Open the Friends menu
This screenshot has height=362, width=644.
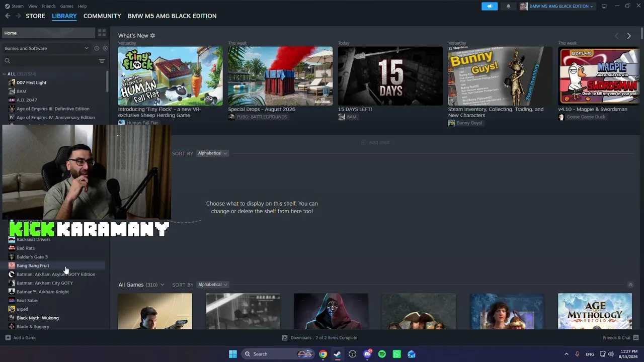point(49,6)
